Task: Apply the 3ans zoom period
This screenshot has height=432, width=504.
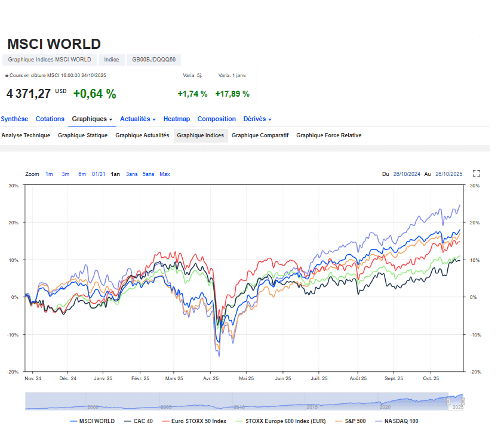Action: [x=131, y=174]
